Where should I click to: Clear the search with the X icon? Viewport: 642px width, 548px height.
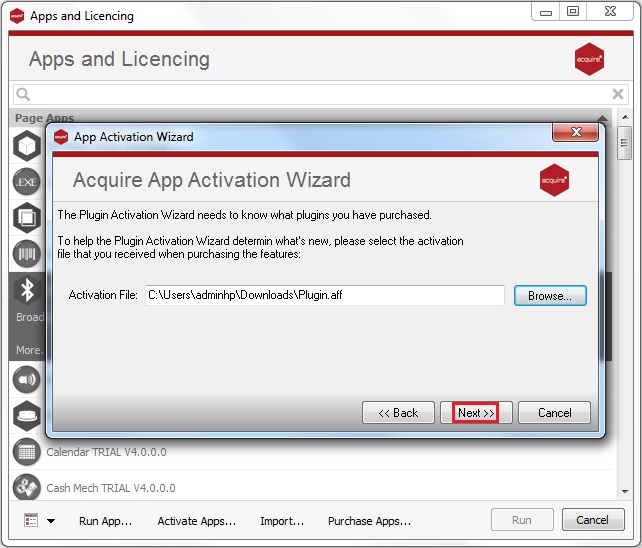pos(618,94)
